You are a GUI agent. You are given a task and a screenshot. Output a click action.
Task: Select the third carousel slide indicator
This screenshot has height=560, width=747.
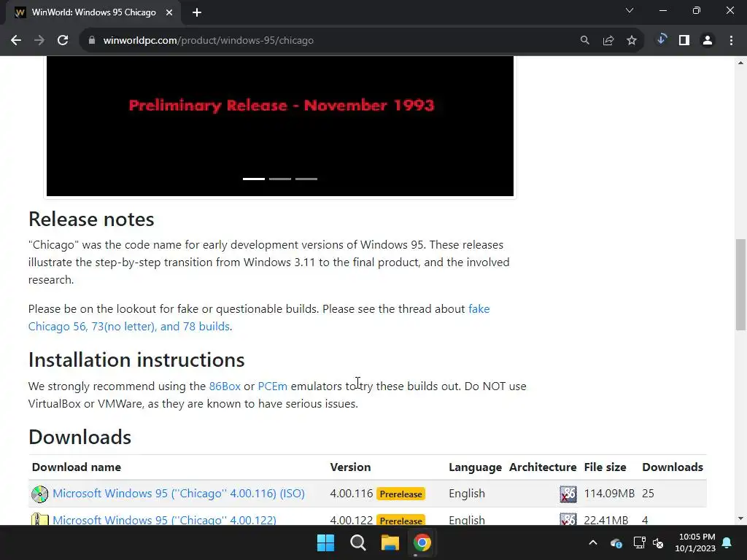[x=306, y=179]
